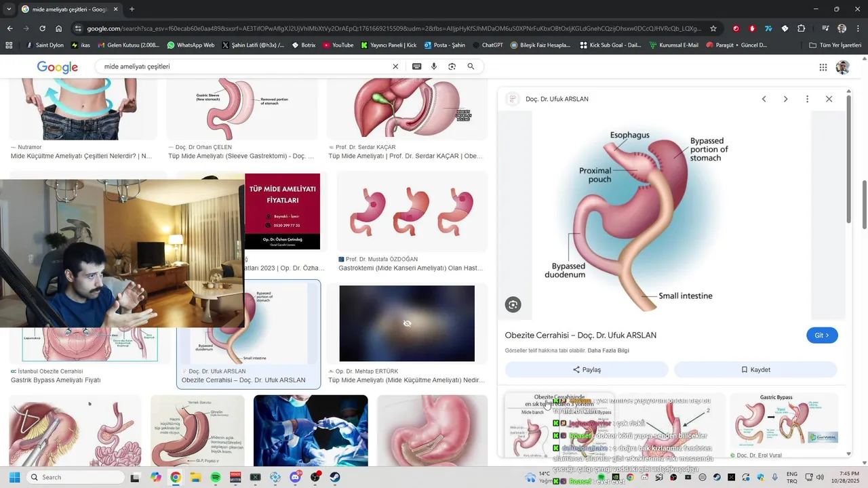Open Google Lens image search
Viewport: 868px width, 488px height.
point(452,66)
